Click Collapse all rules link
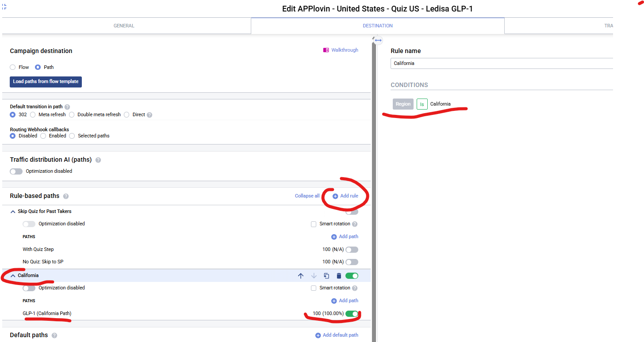Image resolution: width=644 pixels, height=342 pixels. coord(307,196)
